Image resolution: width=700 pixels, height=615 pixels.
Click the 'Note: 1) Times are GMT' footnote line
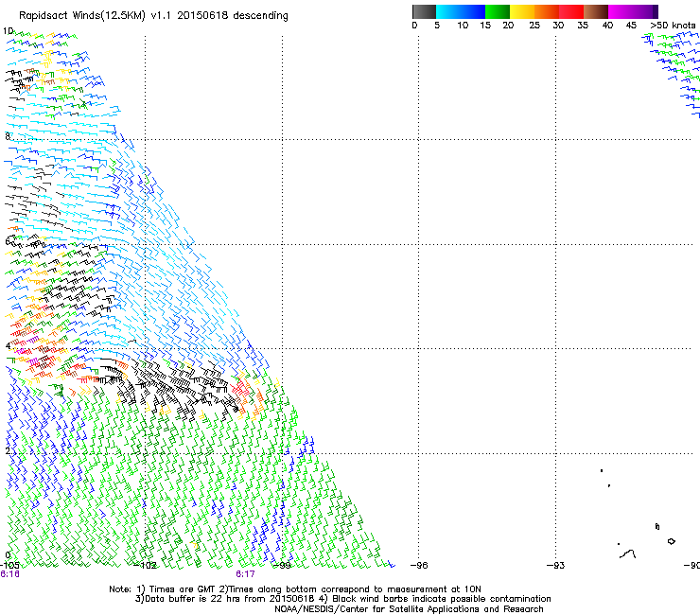point(295,589)
